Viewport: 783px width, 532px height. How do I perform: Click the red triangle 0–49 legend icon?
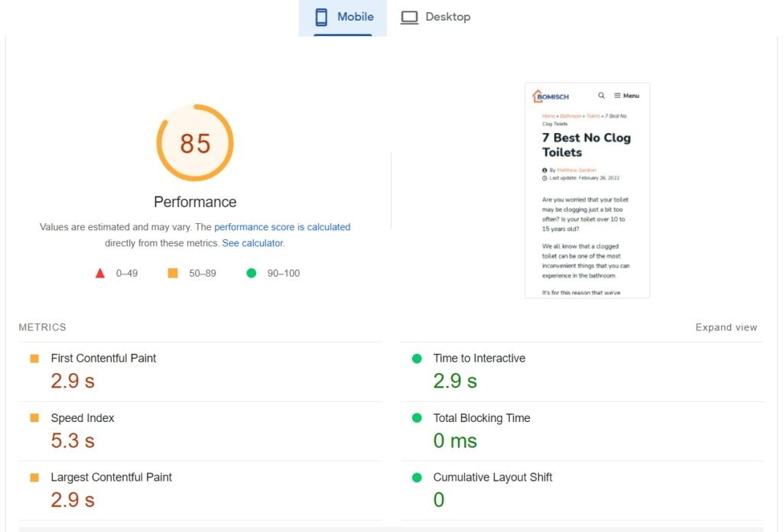[x=100, y=273]
